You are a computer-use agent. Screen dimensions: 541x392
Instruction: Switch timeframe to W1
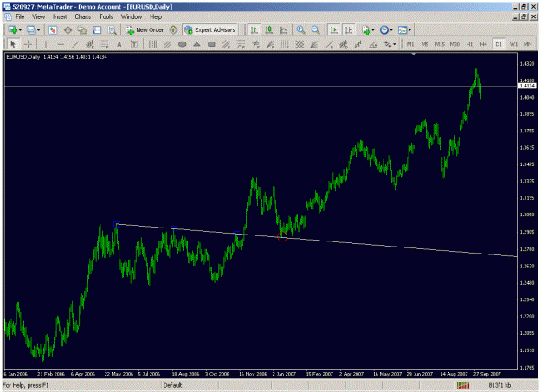pos(513,44)
